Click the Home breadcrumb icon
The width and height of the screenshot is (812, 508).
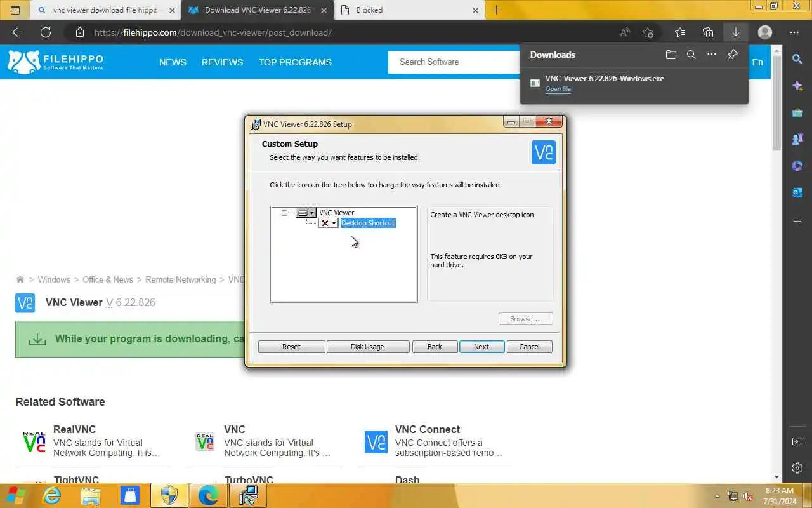20,279
